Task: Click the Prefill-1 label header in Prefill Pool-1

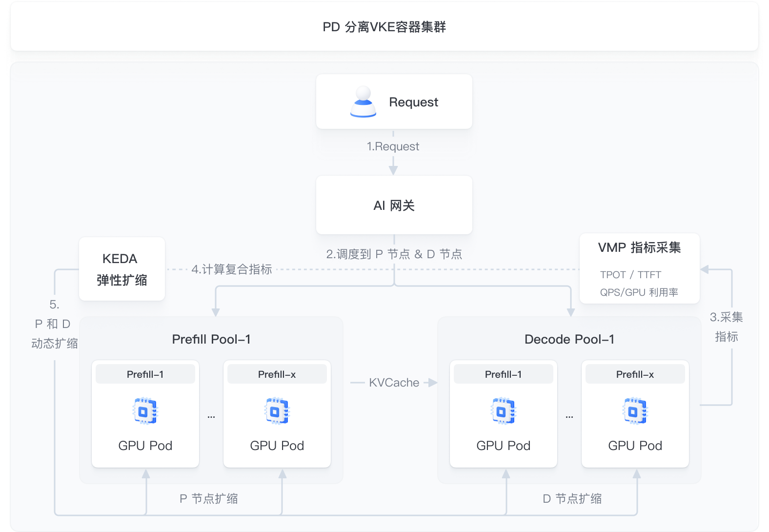Action: pyautogui.click(x=145, y=374)
